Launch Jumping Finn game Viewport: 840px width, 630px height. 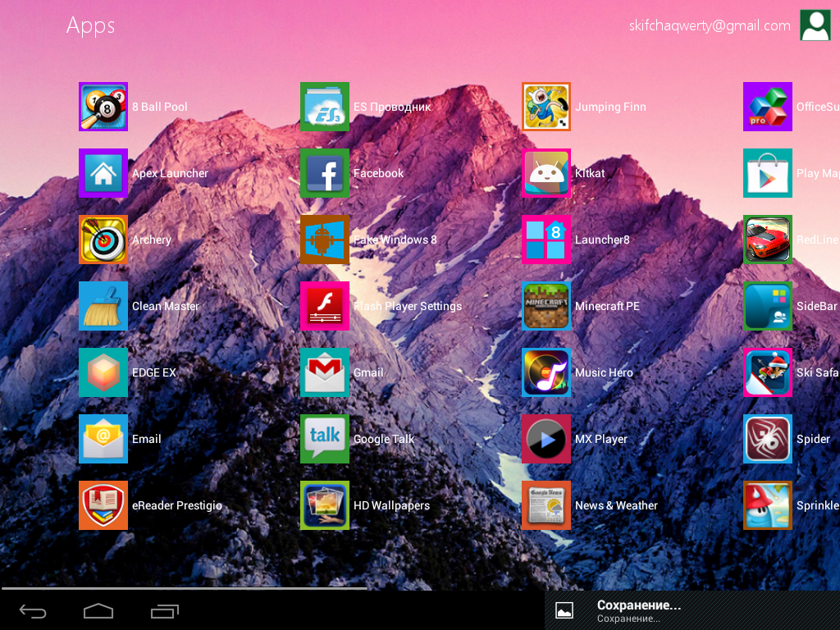tap(546, 107)
